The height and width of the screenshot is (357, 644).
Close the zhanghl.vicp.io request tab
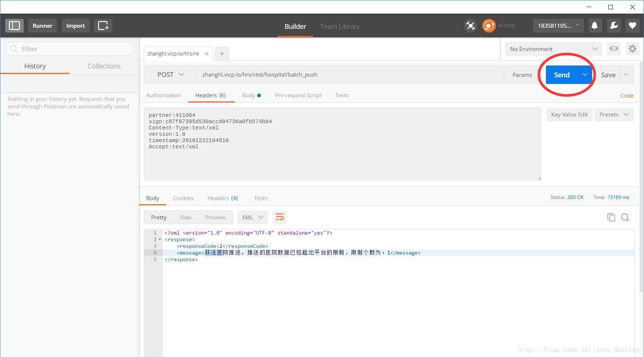point(207,54)
